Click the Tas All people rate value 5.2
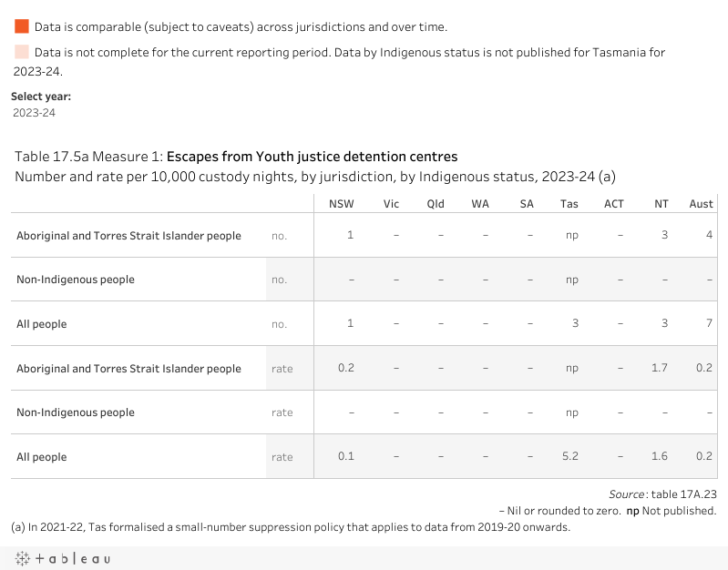This screenshot has width=728, height=570. click(x=569, y=456)
